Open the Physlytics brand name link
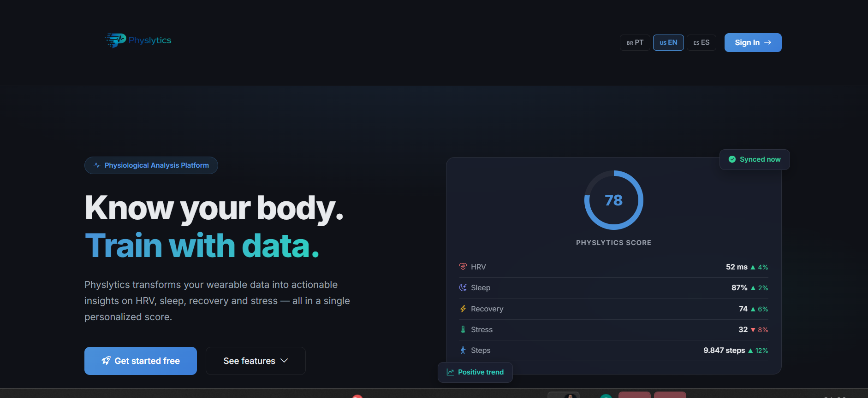868x398 pixels. click(x=150, y=40)
